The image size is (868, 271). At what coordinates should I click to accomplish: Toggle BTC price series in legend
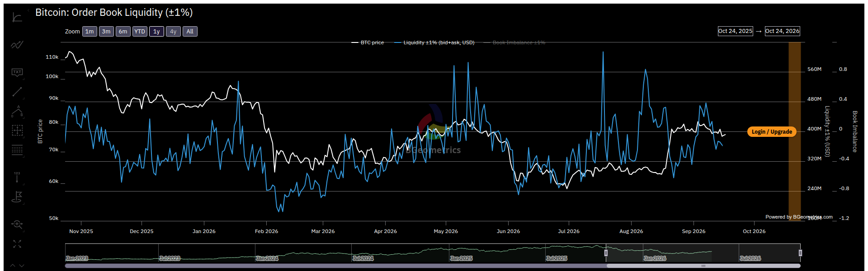point(368,42)
